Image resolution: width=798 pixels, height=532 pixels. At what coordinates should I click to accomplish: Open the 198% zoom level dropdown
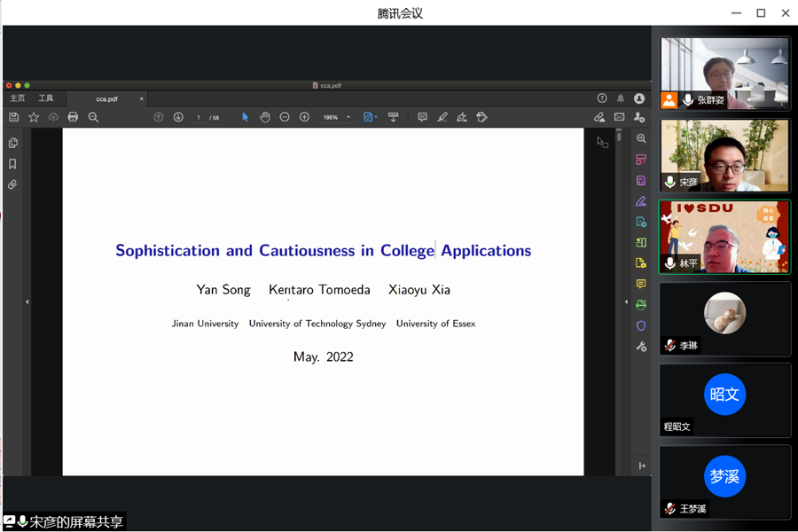tap(348, 117)
